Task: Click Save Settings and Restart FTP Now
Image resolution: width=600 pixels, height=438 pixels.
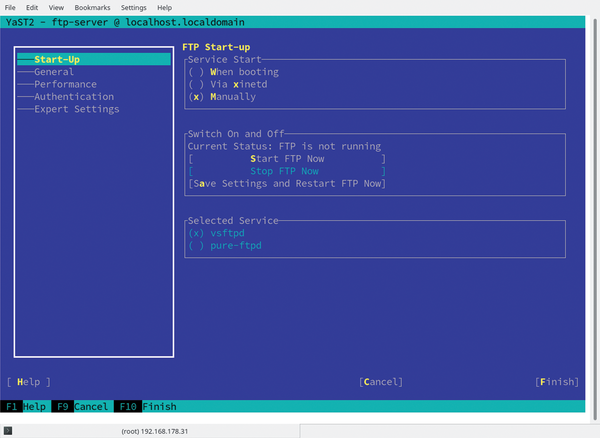Action: 287,184
